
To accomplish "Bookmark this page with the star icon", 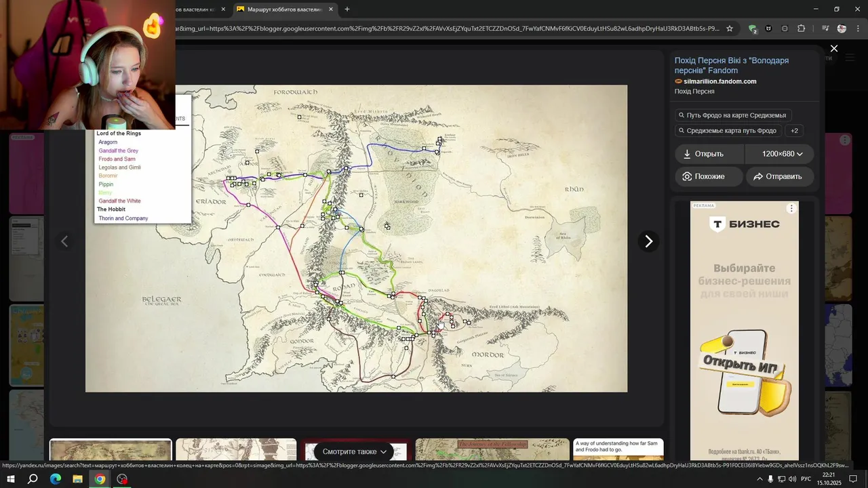I will click(x=730, y=28).
